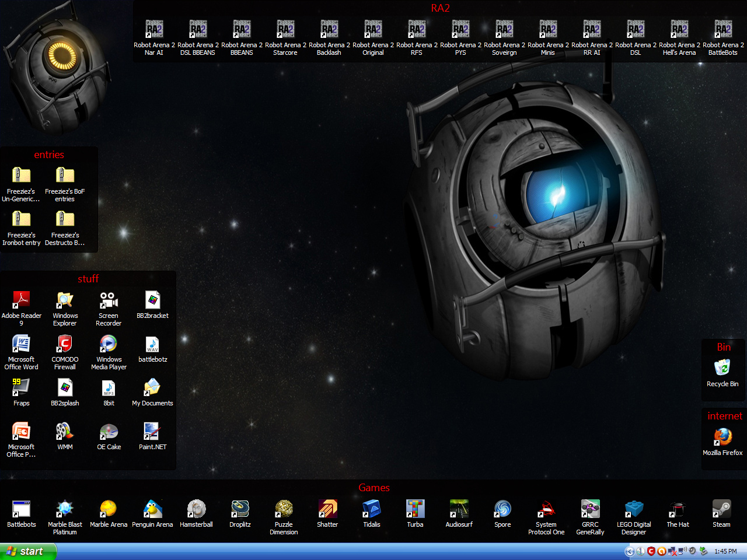Open the Spore game shortcut
747x560 pixels.
tap(502, 509)
